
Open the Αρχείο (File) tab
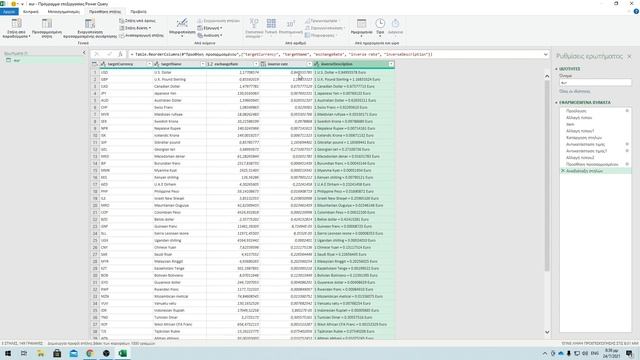click(9, 12)
